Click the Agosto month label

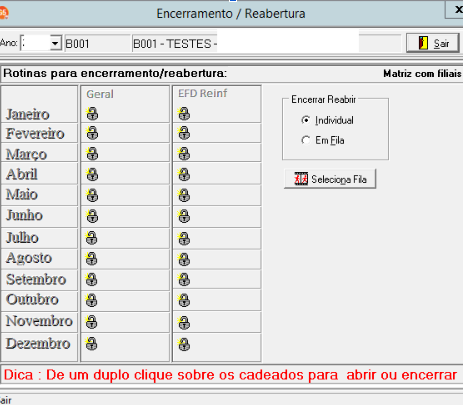point(29,258)
